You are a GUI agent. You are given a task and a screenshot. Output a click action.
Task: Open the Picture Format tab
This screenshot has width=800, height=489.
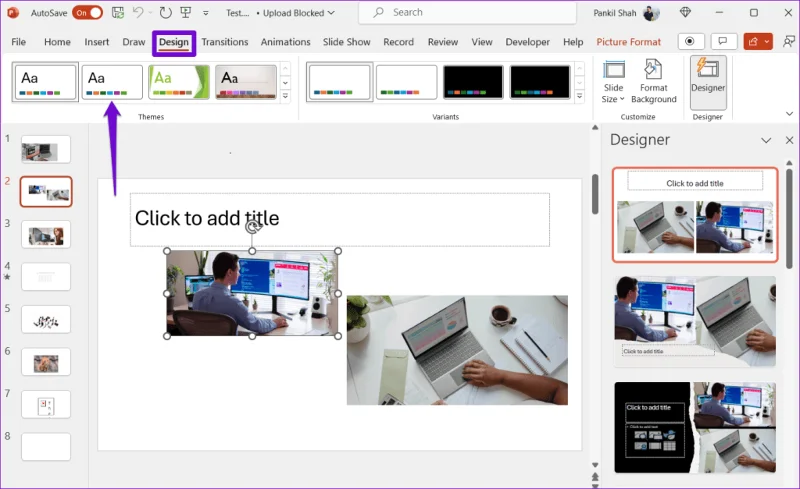click(629, 42)
